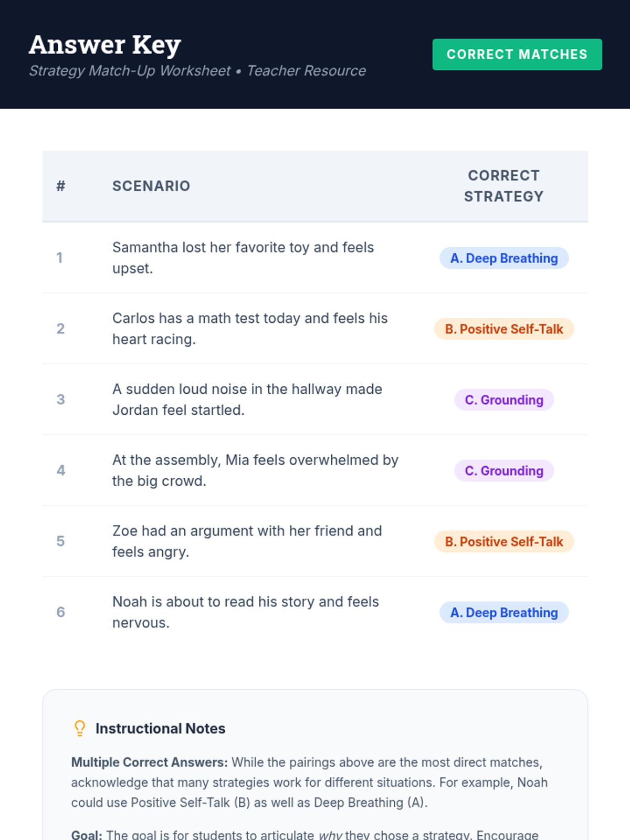Click the Correct Strategy column header
This screenshot has height=840, width=630.
click(503, 186)
